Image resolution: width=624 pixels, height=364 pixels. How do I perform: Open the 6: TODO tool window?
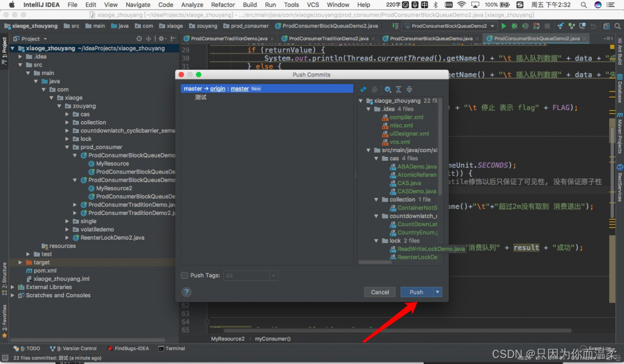pos(27,348)
